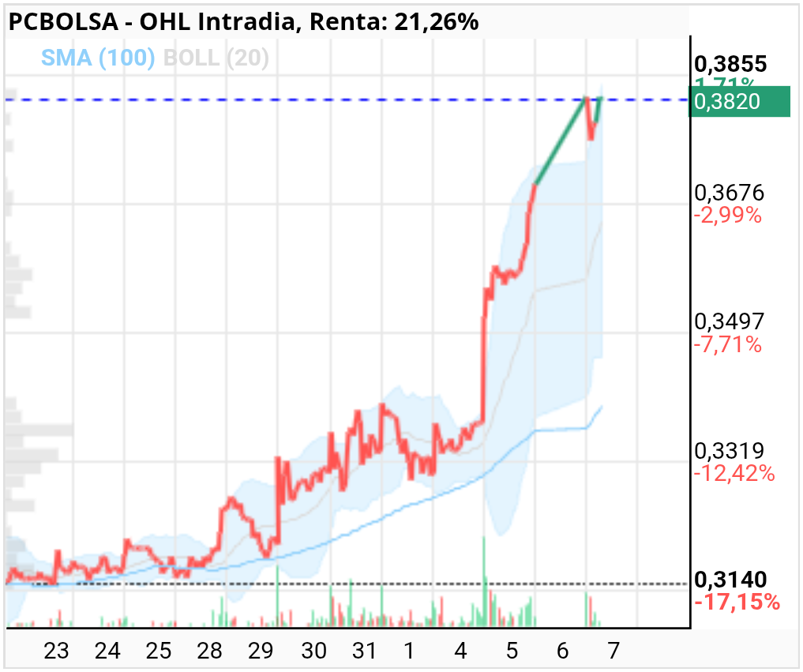Click the current price tag 0,3820
Viewport: 803px width, 672px height.
tap(740, 101)
